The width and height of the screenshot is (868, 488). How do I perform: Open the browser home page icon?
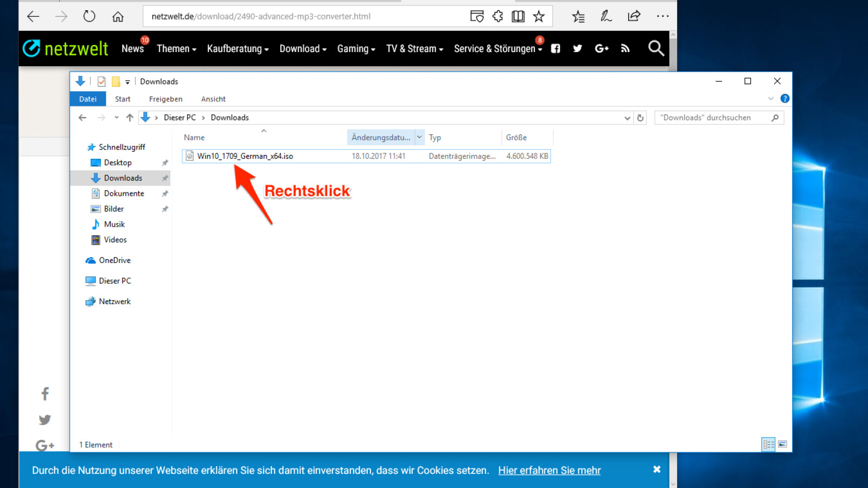[x=118, y=16]
